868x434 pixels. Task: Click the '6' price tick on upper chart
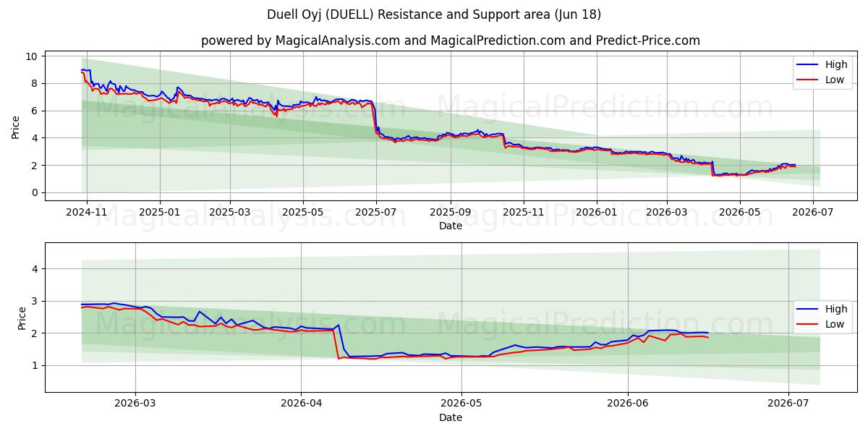[x=36, y=111]
